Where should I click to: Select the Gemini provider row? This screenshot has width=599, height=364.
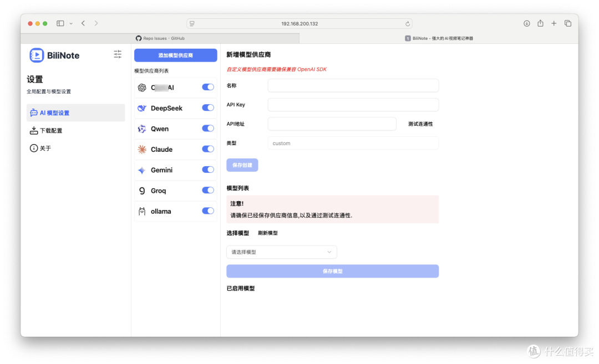tap(176, 170)
